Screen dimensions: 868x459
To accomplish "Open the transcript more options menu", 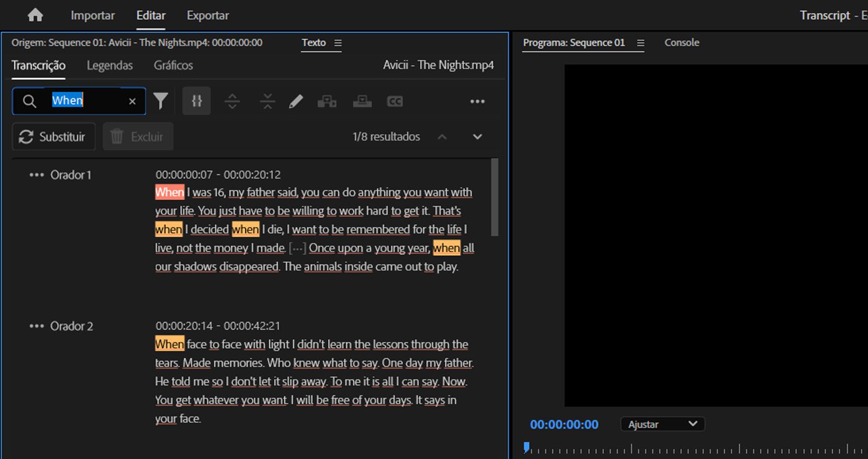I will (x=477, y=101).
